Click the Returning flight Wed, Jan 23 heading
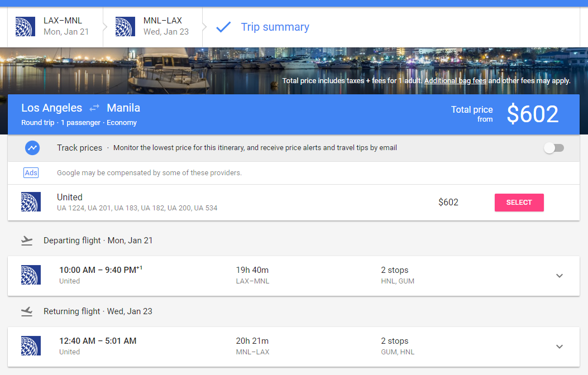 pos(98,311)
